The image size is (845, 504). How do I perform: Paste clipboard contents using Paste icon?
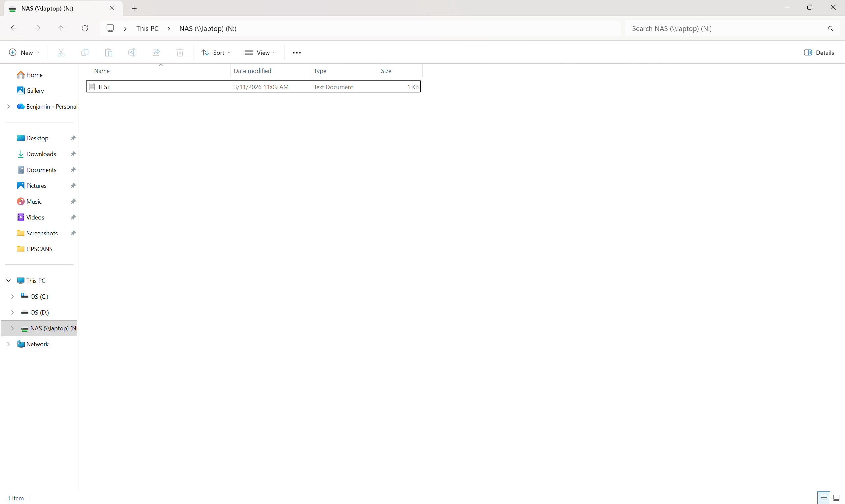108,52
